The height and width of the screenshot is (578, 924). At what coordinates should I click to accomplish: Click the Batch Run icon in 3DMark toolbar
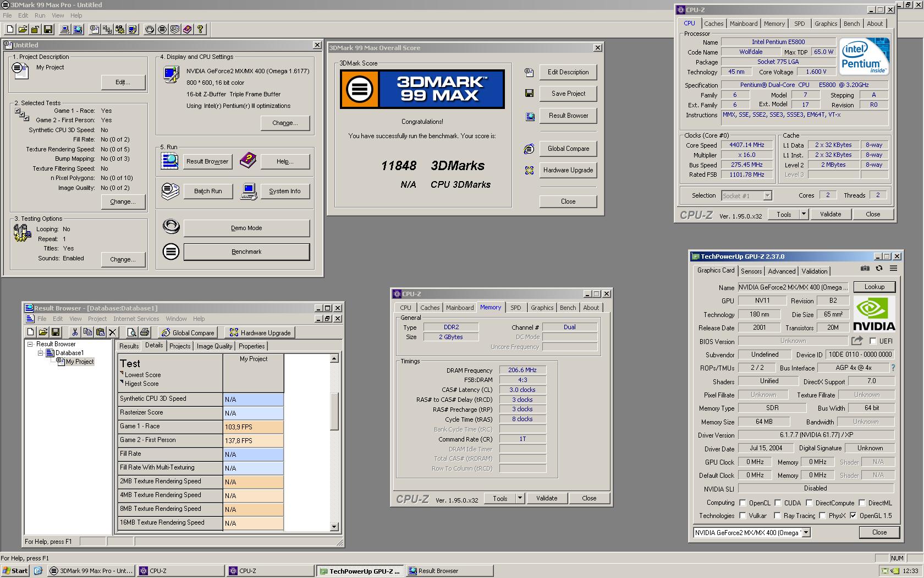(x=174, y=29)
